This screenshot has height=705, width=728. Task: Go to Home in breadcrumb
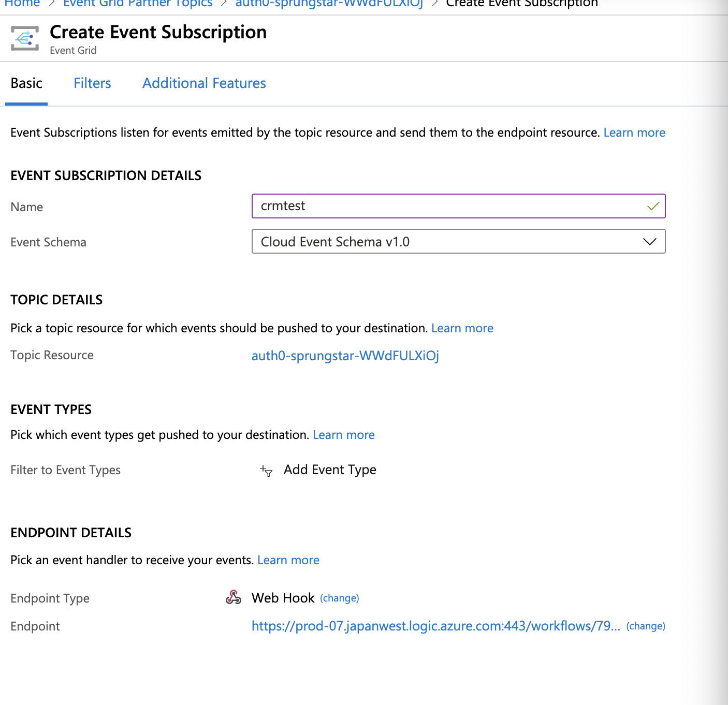(x=22, y=4)
